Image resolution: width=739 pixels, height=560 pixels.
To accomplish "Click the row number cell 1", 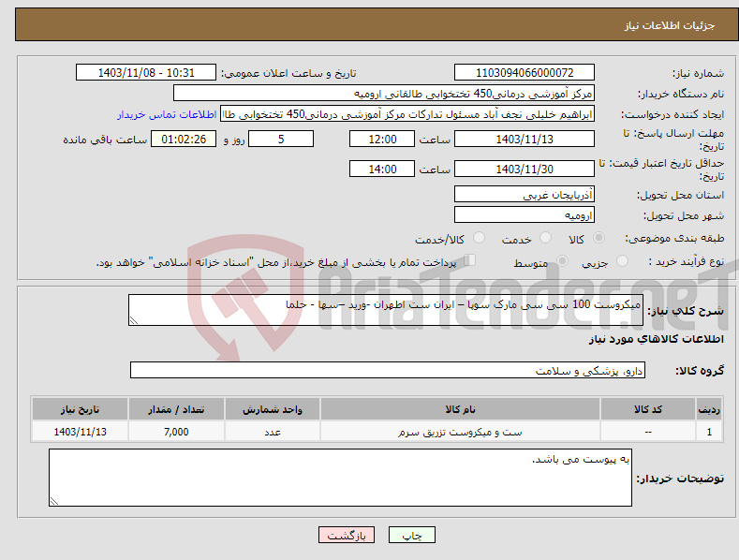I will (709, 432).
